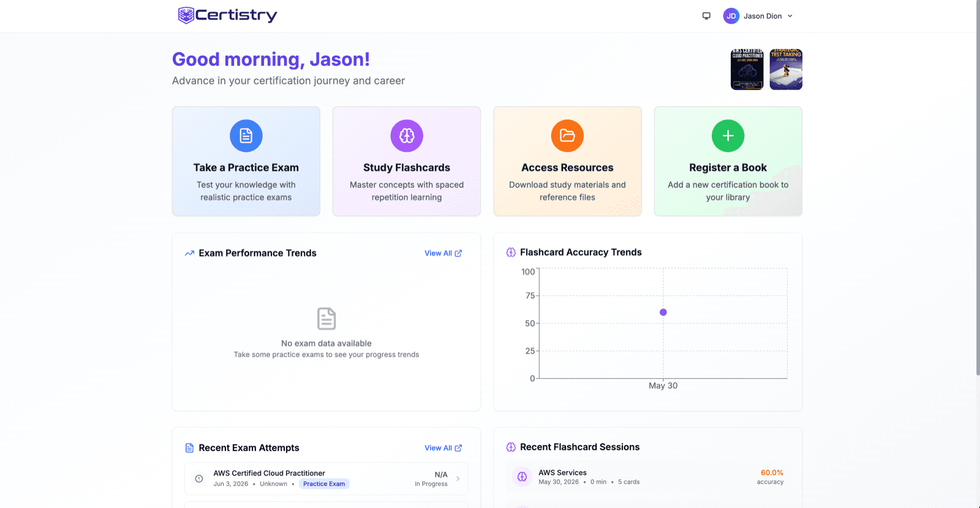Toggle the monitor display theme icon
Viewport: 980px width, 508px height.
tap(706, 16)
